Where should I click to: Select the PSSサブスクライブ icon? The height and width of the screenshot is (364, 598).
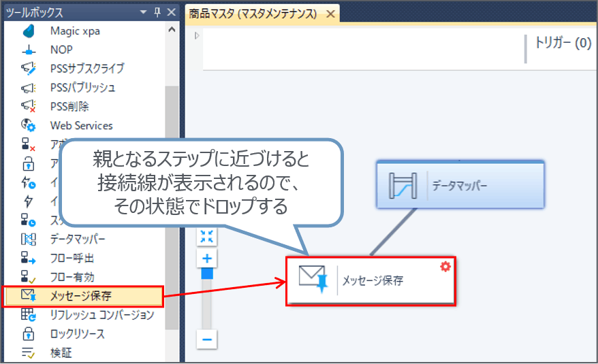29,69
